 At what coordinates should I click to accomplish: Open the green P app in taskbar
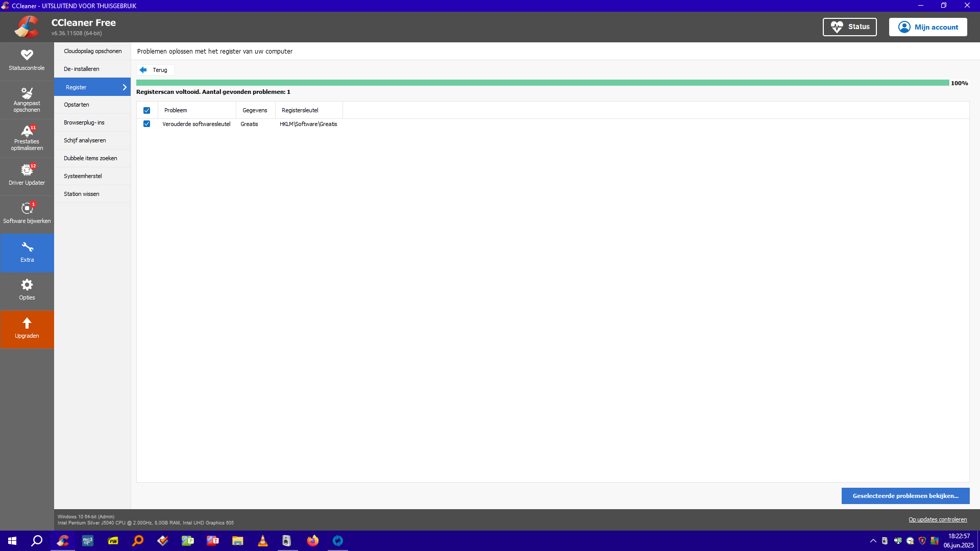tap(188, 541)
